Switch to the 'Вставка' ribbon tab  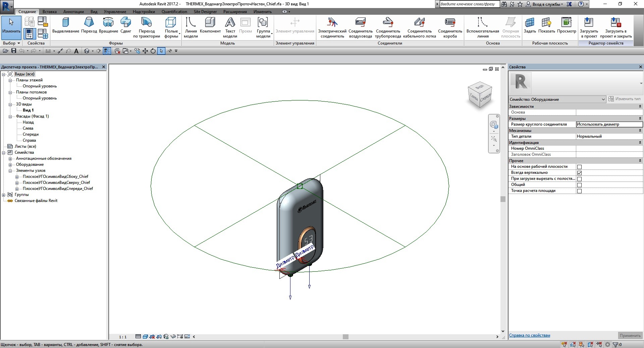coord(50,12)
